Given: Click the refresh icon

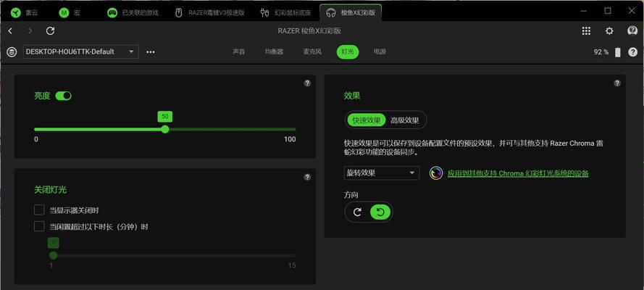Looking at the screenshot, I should (x=50, y=30).
